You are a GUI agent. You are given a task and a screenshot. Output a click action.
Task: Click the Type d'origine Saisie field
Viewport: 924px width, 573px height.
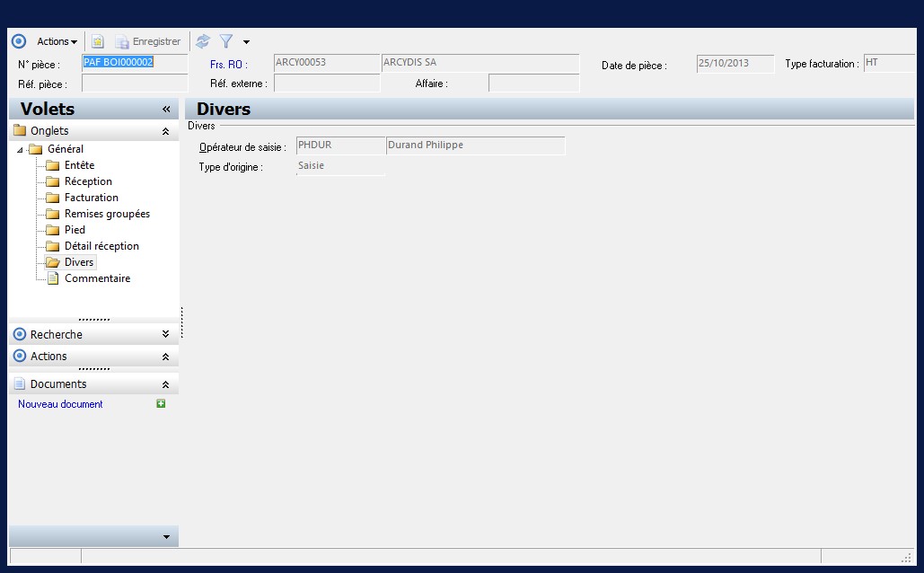tap(340, 166)
